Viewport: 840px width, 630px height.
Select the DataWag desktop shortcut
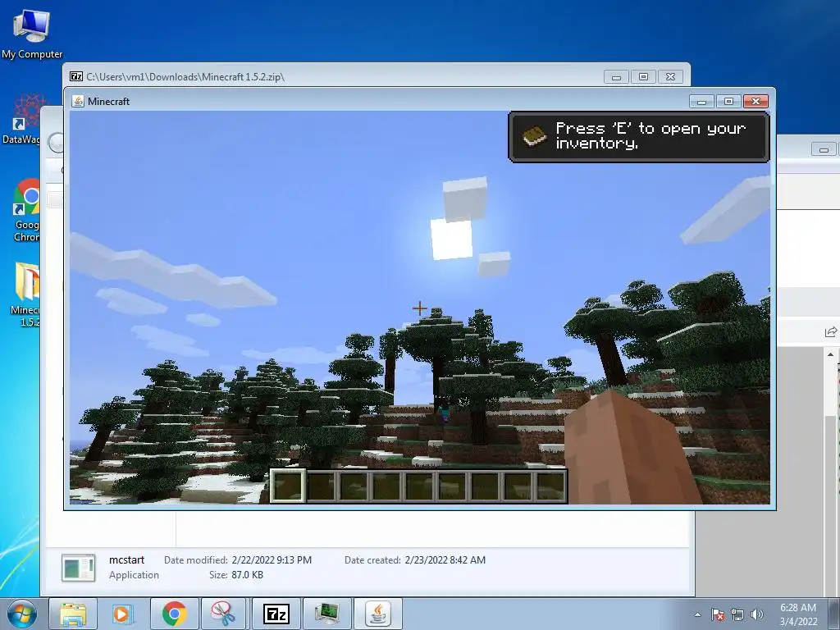pos(22,119)
